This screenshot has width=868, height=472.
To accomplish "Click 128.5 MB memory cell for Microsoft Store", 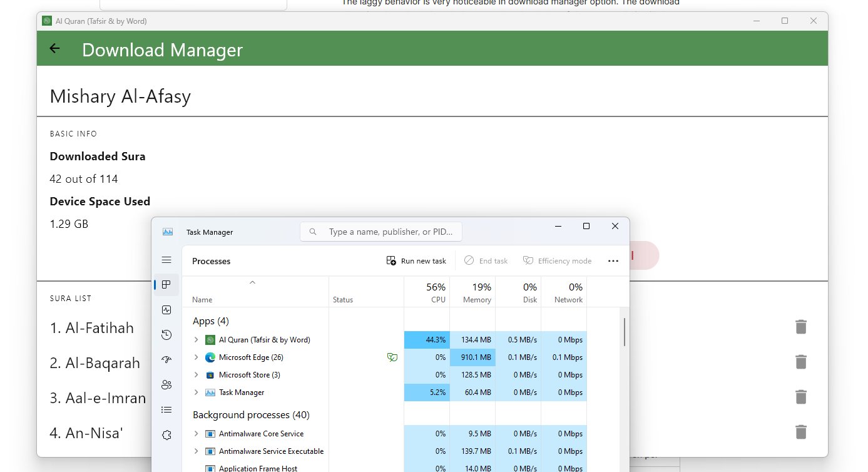I will click(x=472, y=375).
